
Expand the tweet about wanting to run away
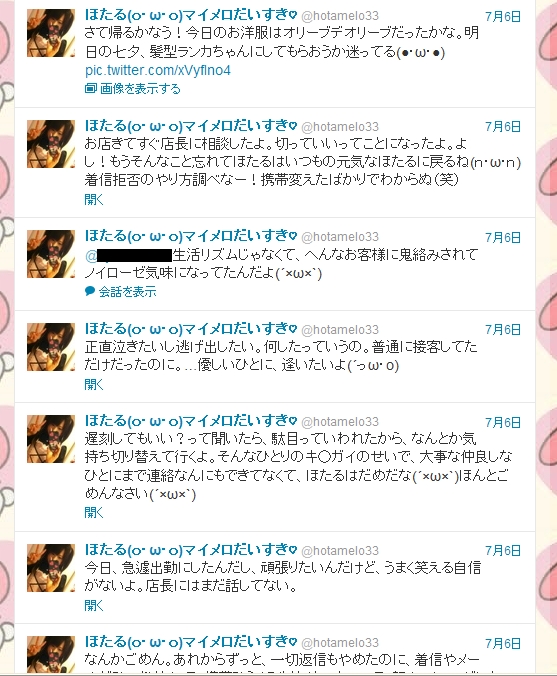coord(94,384)
